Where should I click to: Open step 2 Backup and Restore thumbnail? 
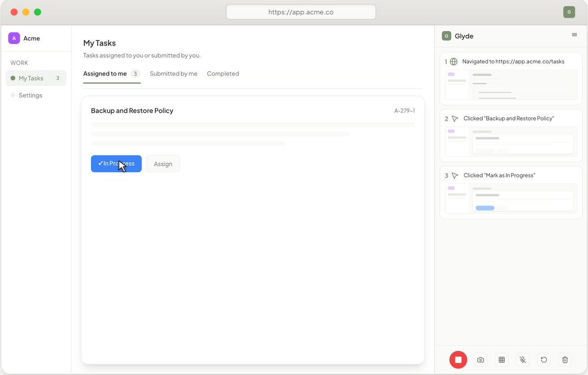(x=511, y=142)
